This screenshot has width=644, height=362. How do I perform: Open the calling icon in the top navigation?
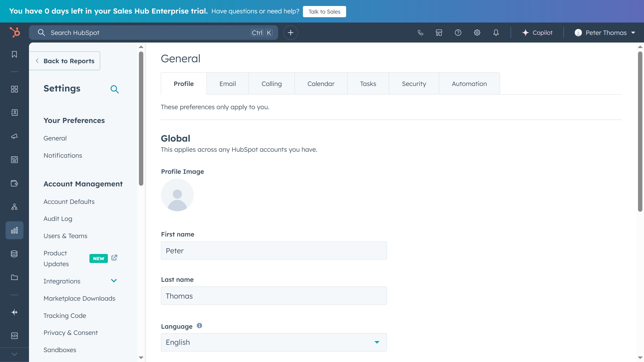coord(420,32)
